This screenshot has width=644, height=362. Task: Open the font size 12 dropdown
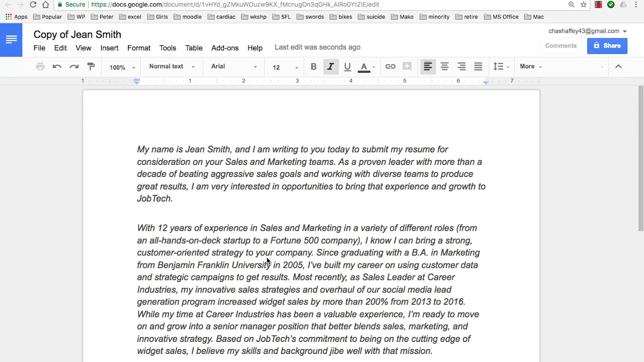point(285,67)
